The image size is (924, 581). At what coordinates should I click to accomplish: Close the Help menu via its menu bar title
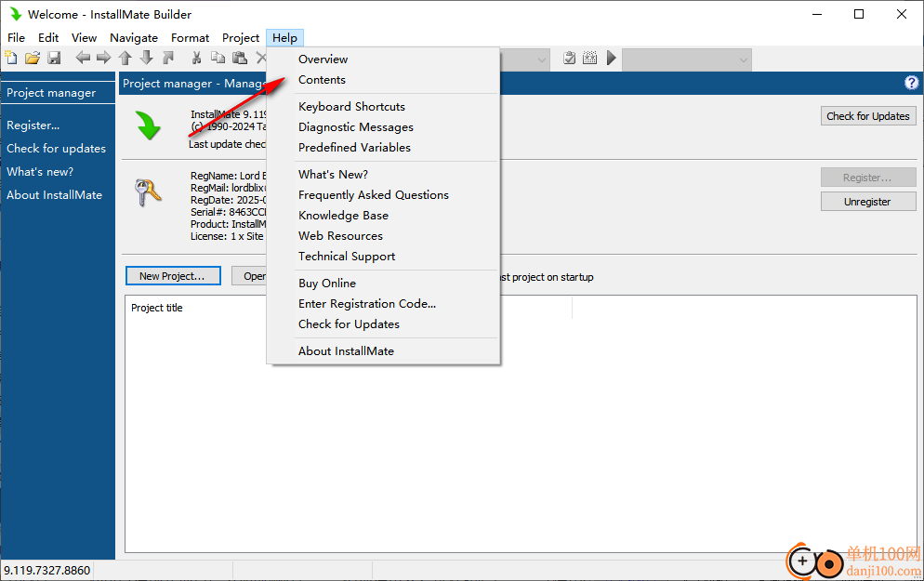pyautogui.click(x=284, y=38)
